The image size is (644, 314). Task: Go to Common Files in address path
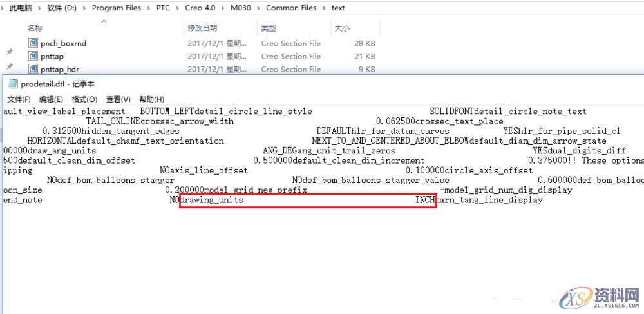point(291,8)
